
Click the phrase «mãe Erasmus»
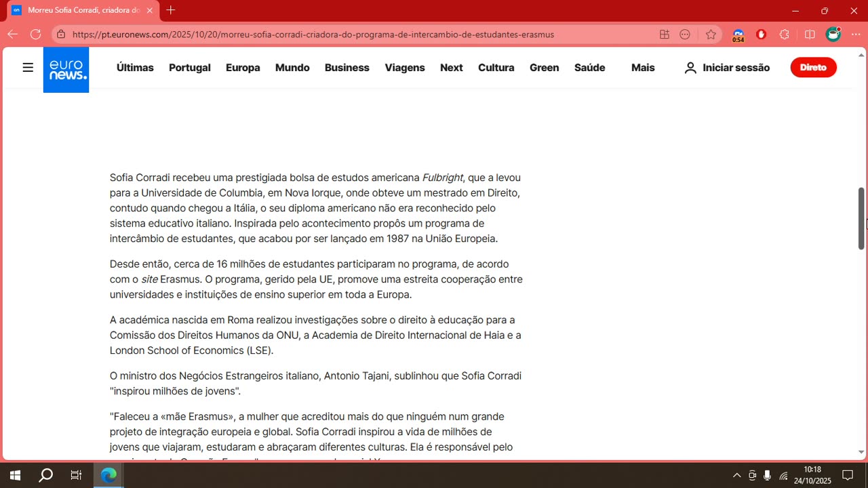[198, 416]
